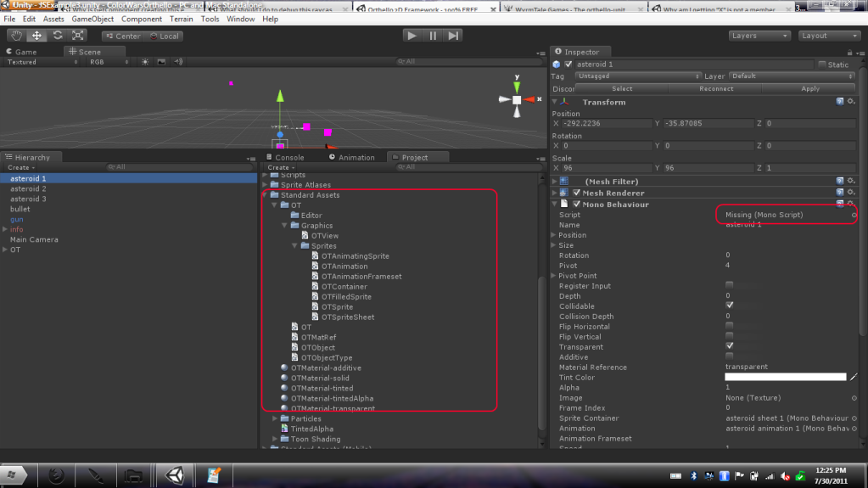Disable the Mesh Renderer component checkbox
Image resolution: width=868 pixels, height=488 pixels.
click(576, 193)
